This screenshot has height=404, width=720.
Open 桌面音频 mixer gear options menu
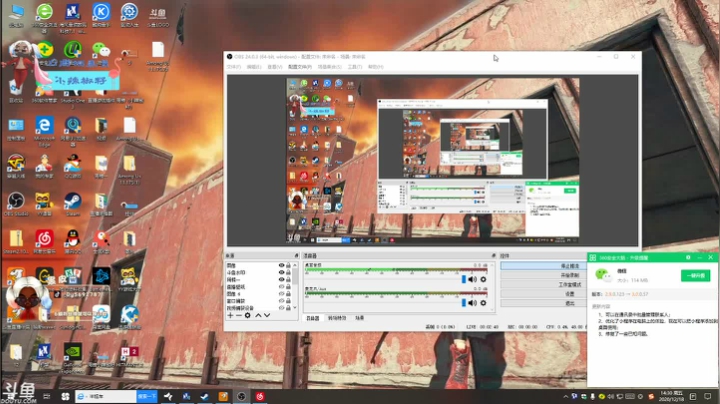coord(483,279)
